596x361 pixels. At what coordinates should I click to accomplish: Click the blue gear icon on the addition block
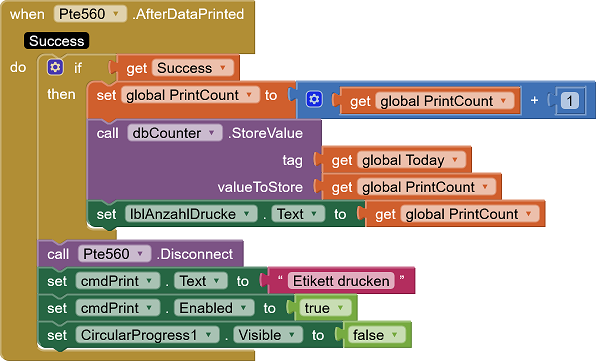pyautogui.click(x=314, y=100)
